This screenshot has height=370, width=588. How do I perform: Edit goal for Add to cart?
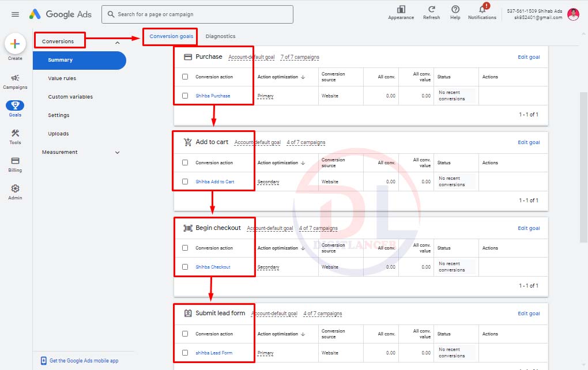coord(529,142)
